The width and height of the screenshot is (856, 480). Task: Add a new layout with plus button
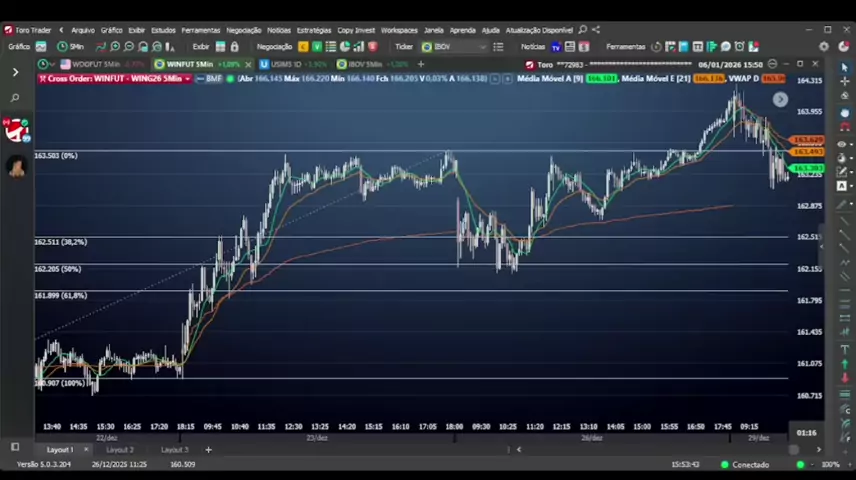pos(208,450)
